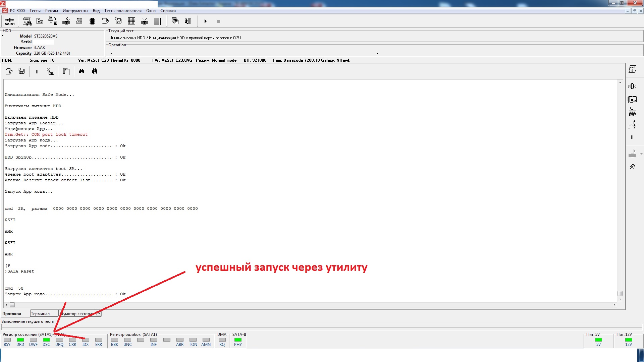644x362 pixels.
Task: Open the Инструменты menu
Action: pyautogui.click(x=75, y=11)
